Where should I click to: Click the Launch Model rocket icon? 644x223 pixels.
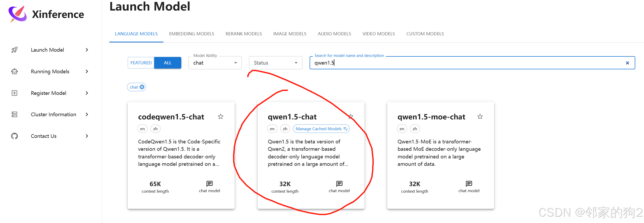(15, 50)
